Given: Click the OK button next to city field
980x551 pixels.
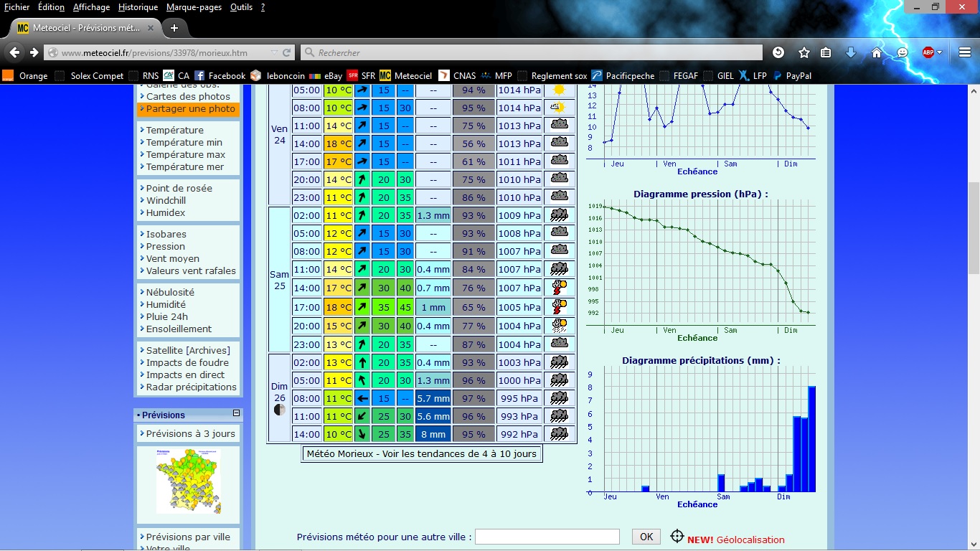Looking at the screenshot, I should pyautogui.click(x=646, y=537).
